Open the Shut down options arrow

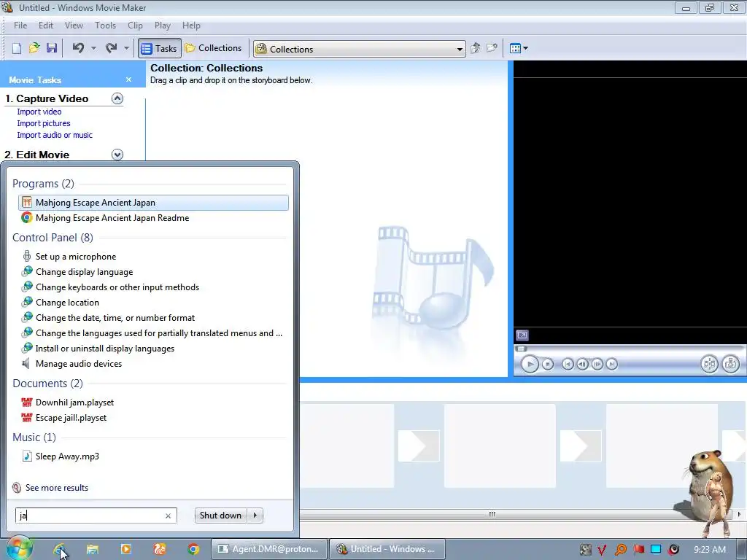[255, 516]
